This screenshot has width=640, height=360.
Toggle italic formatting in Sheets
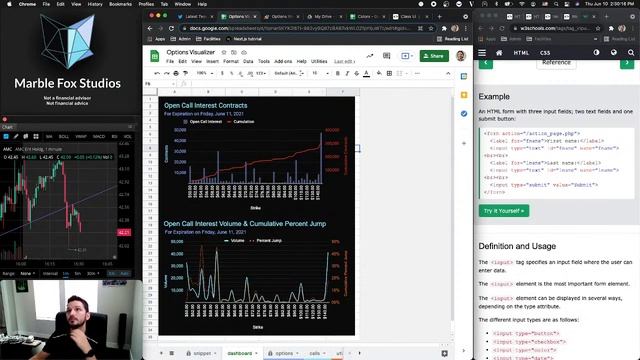click(x=347, y=73)
